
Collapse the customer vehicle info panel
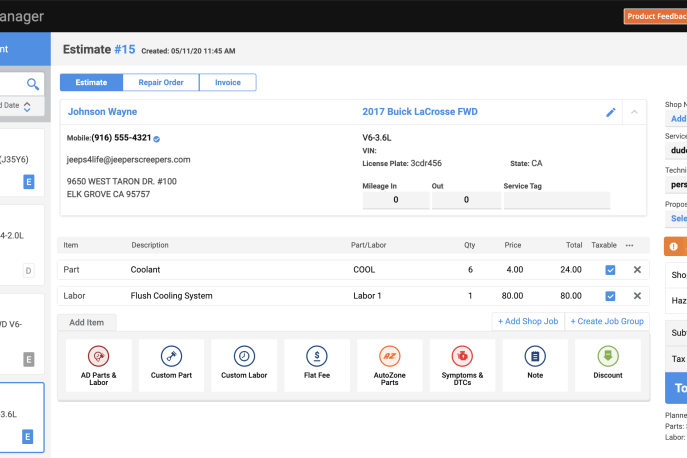tap(634, 112)
